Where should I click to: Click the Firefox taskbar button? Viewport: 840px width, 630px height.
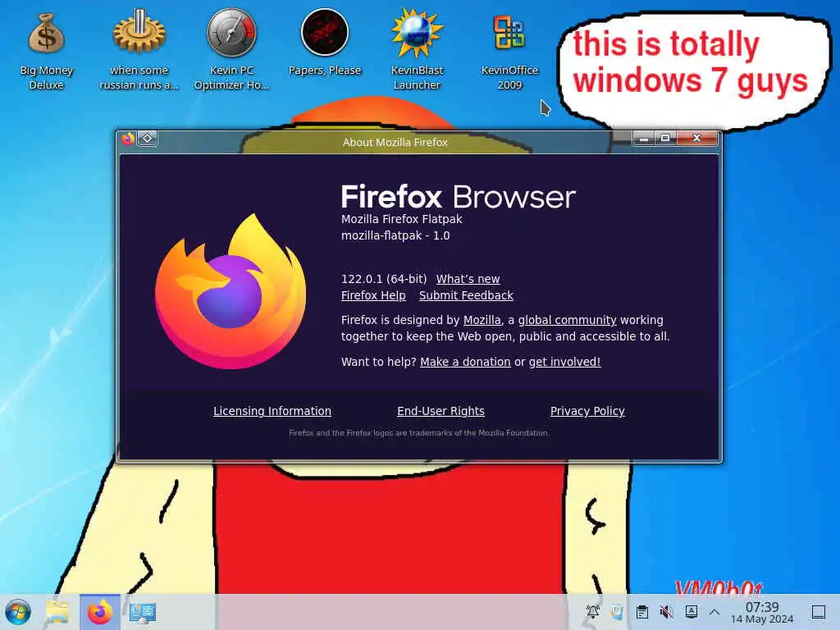click(x=99, y=612)
